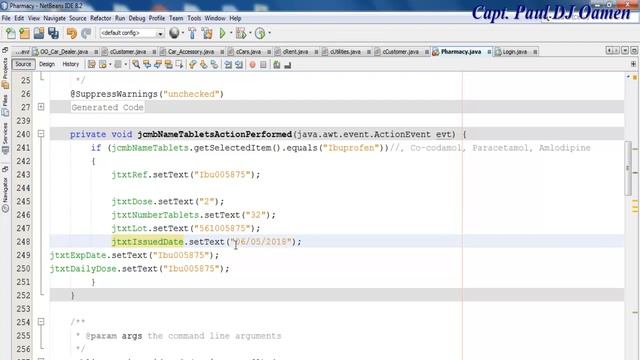The height and width of the screenshot is (360, 640).
Task: Open the default config combo box
Action: click(132, 33)
